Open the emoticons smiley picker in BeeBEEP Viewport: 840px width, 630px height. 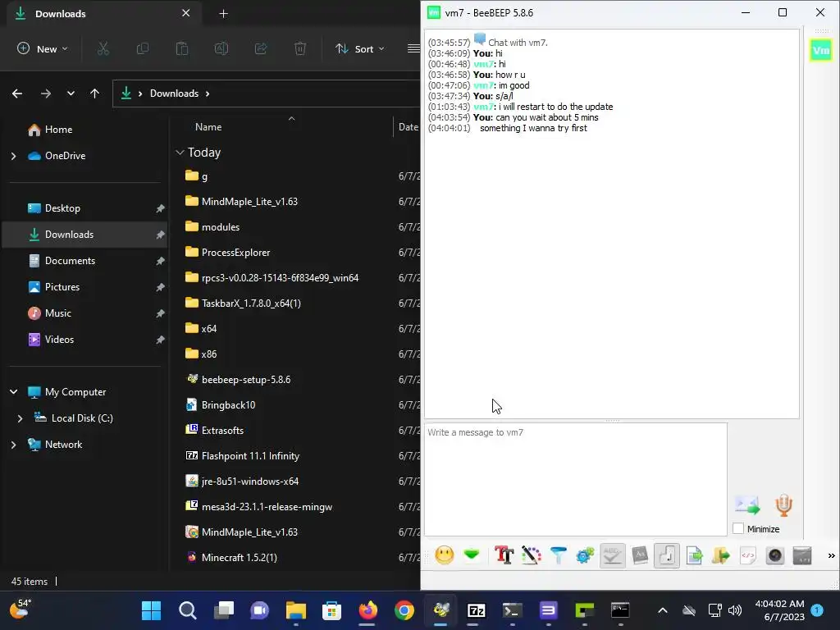tap(444, 555)
